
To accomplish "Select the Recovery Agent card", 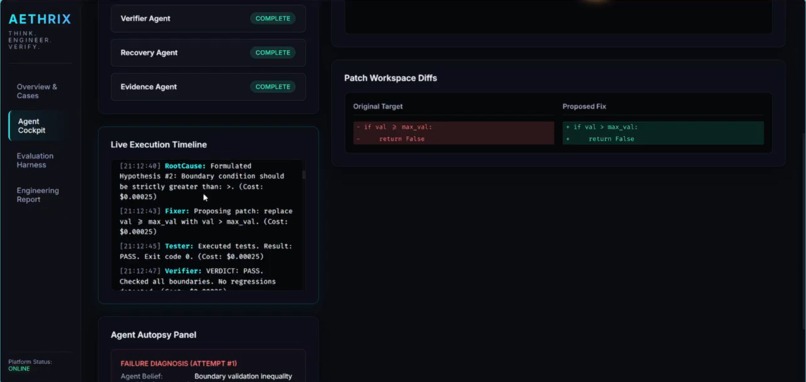I will click(208, 52).
